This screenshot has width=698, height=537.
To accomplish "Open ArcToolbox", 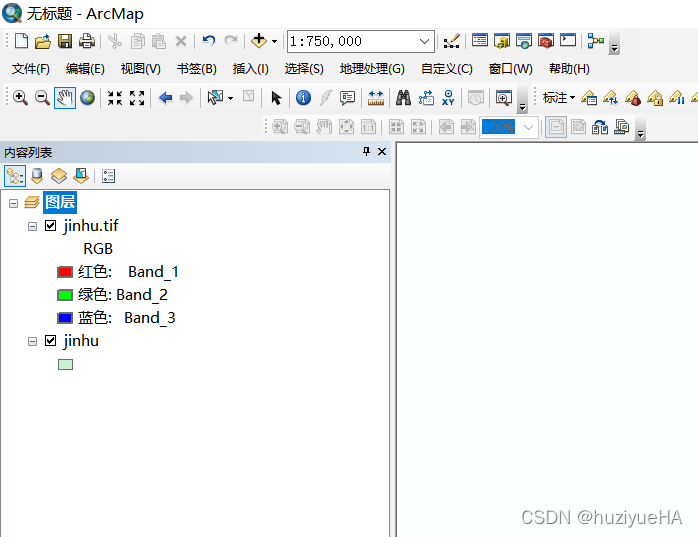I will coord(546,41).
